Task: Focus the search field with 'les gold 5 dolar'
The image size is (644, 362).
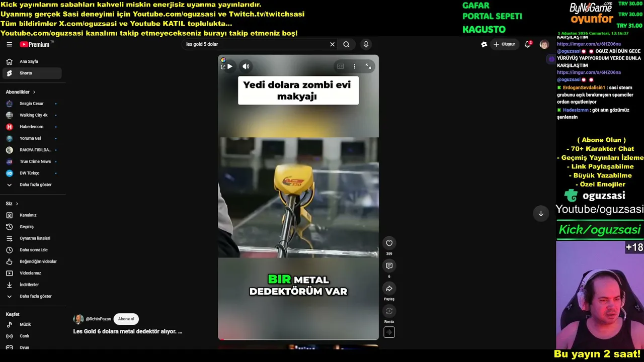Action: [256, 44]
